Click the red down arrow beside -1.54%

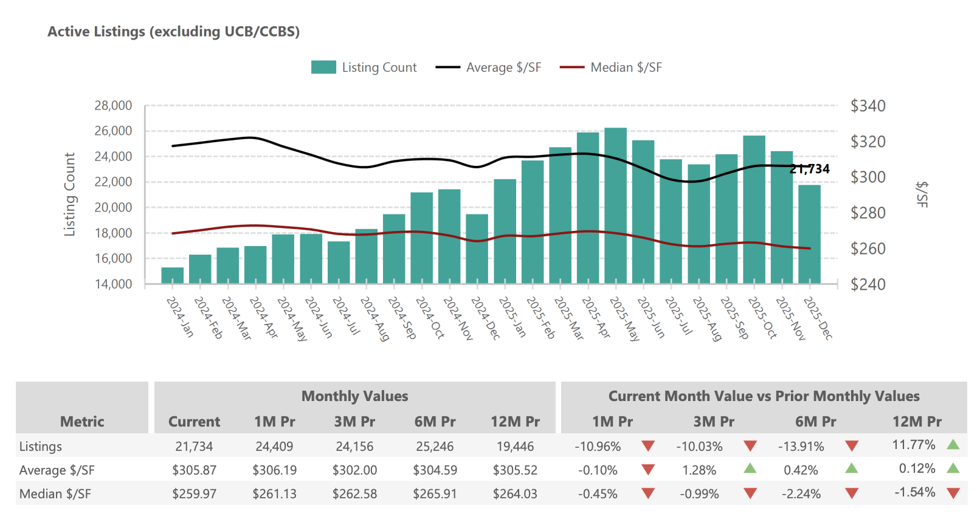coord(953,493)
